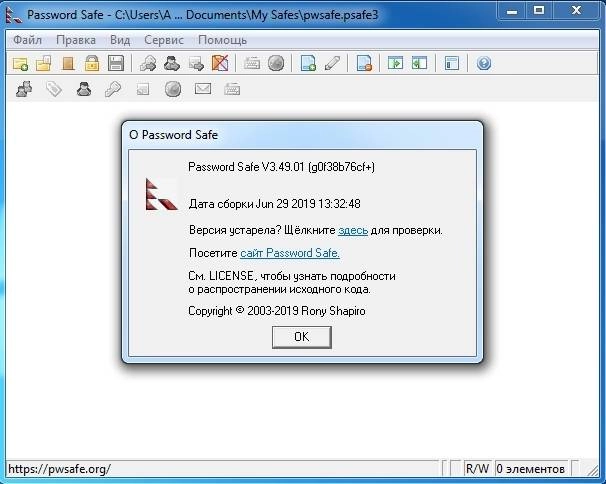Viewport: 606px width, 484px height.
Task: Click the 'О Password Safe' dialog title bar
Action: pyautogui.click(x=302, y=135)
